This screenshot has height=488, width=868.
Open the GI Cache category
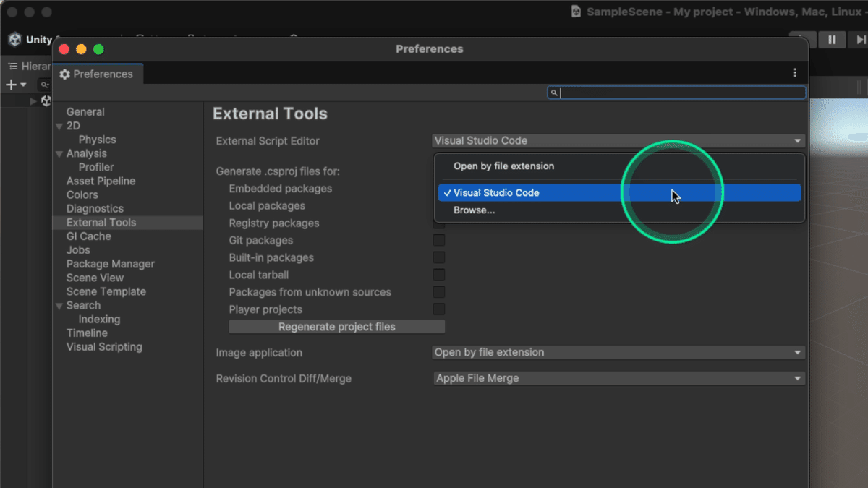click(x=89, y=236)
